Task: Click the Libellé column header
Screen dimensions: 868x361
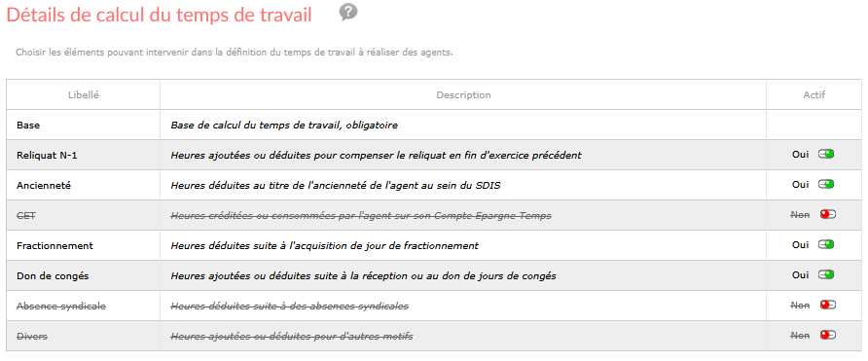Action: pos(84,94)
